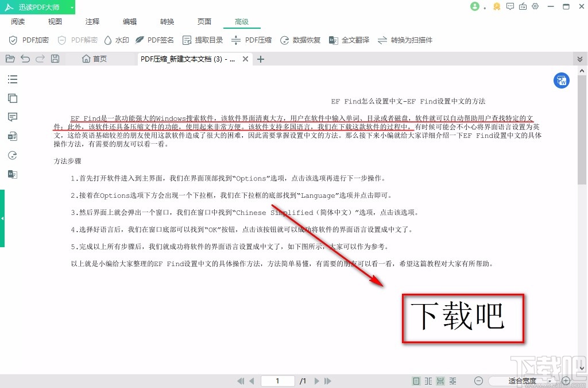Open the page thumbnails sidebar panel

13,98
